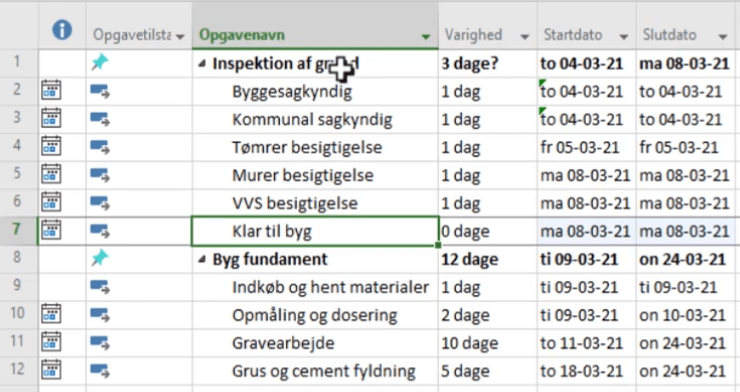Click the pin icon for Inspektion af grund
Viewport: 740px width, 392px height.
click(x=100, y=62)
